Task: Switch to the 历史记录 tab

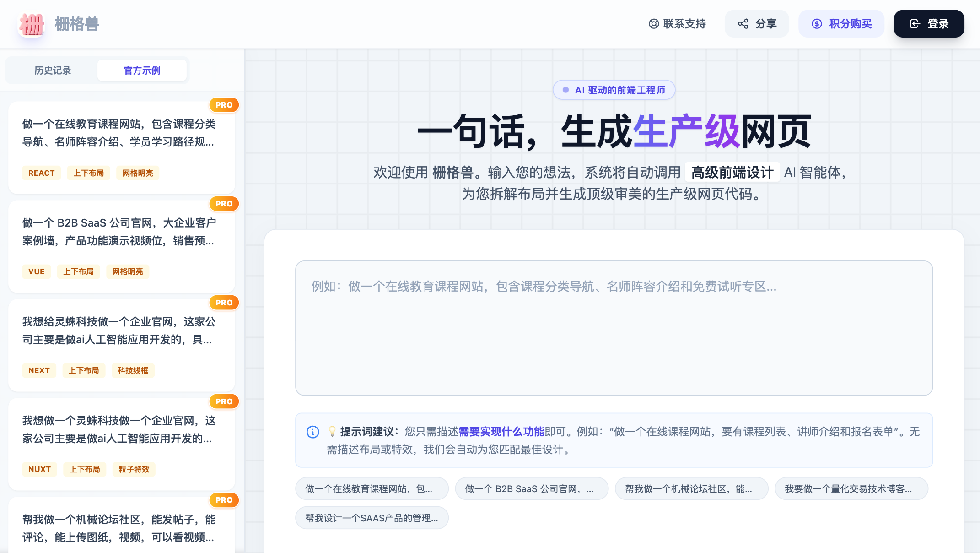Action: tap(53, 70)
